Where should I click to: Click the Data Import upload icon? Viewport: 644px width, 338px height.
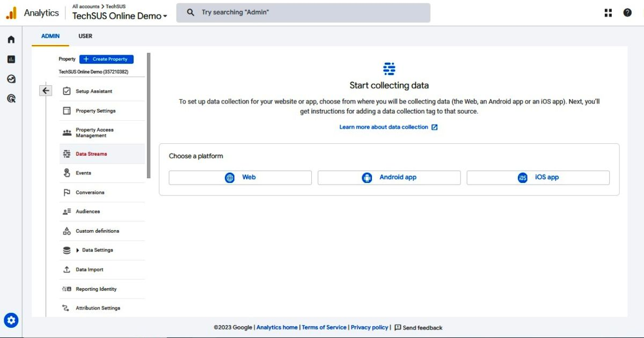point(67,269)
